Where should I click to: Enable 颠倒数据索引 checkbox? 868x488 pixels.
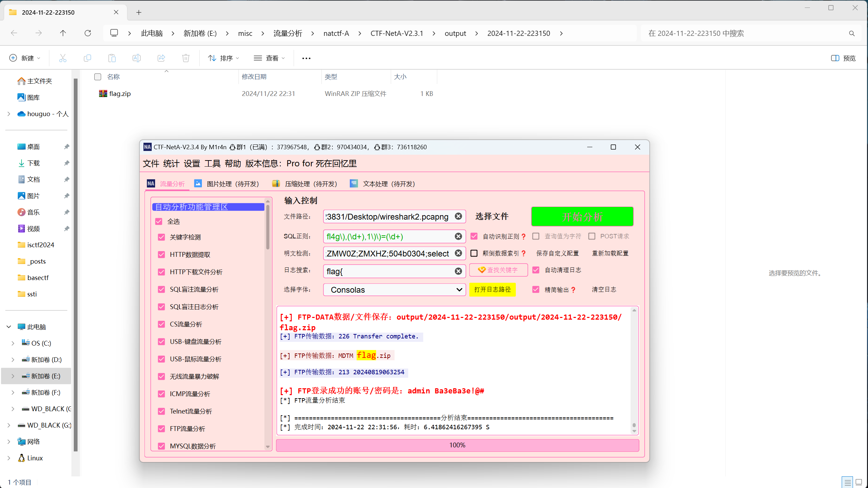tap(474, 253)
